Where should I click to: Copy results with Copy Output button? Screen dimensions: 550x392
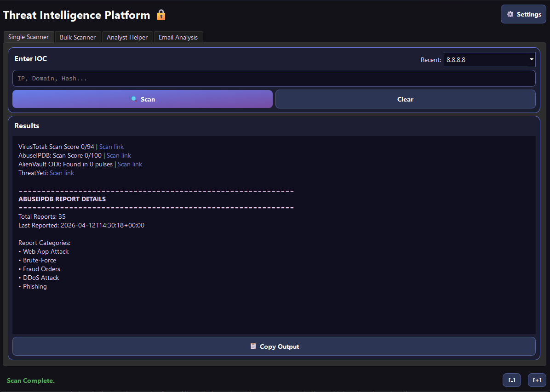tap(274, 347)
